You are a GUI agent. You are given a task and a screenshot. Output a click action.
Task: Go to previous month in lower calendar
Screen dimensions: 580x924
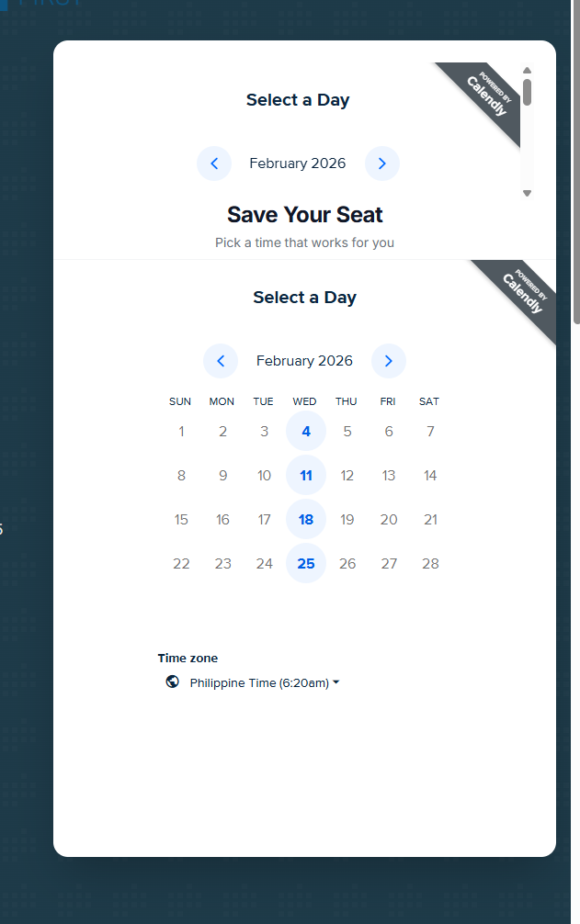click(221, 361)
